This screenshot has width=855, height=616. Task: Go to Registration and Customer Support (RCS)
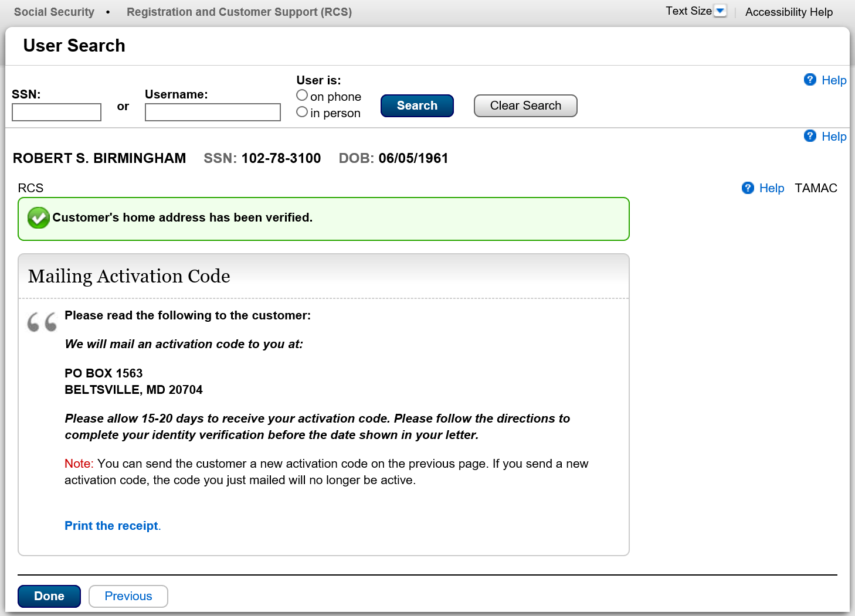[239, 12]
